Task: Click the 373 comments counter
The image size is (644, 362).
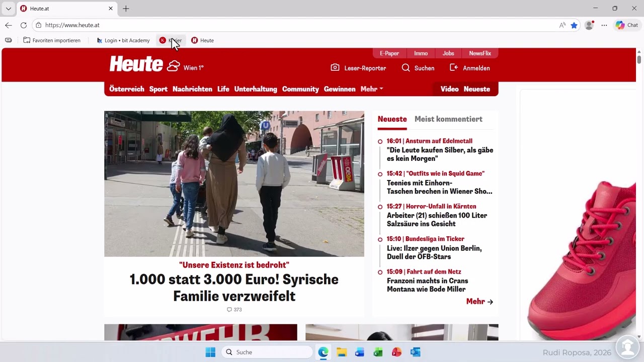Action: (234, 310)
